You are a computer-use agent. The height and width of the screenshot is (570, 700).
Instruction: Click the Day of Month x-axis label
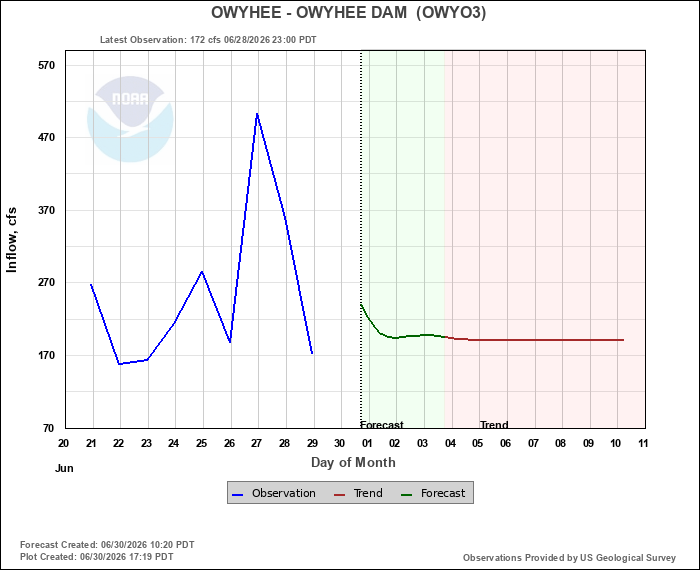coord(353,462)
